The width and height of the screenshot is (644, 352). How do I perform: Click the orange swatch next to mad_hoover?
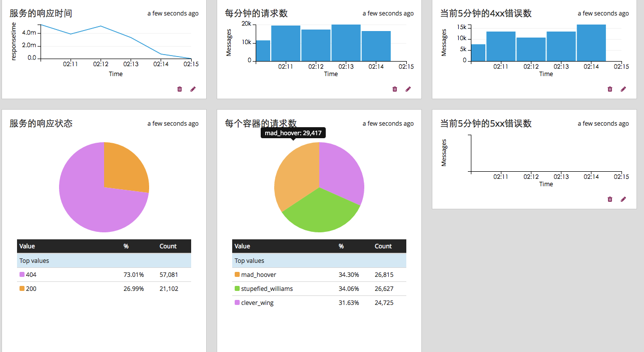[236, 274]
